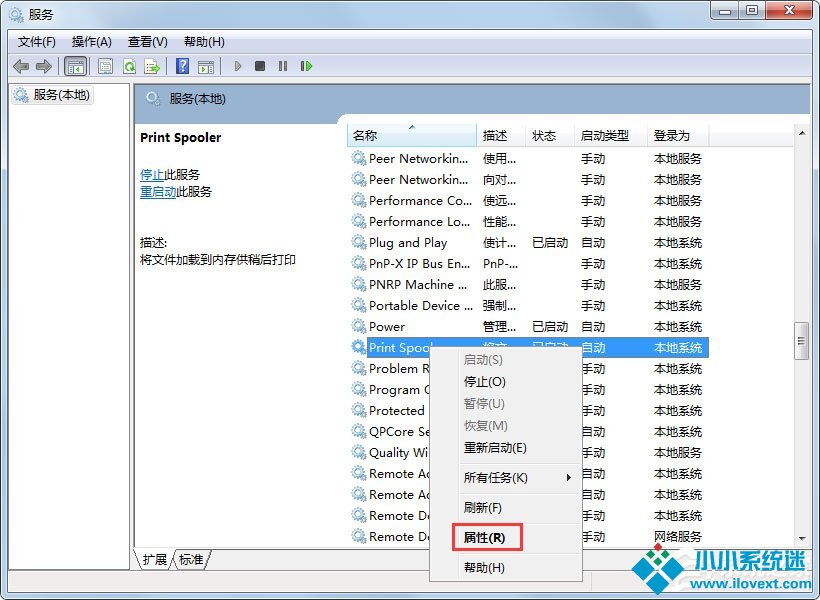Choose 帮助(H) in context menu
This screenshot has height=600, width=820.
pos(506,567)
